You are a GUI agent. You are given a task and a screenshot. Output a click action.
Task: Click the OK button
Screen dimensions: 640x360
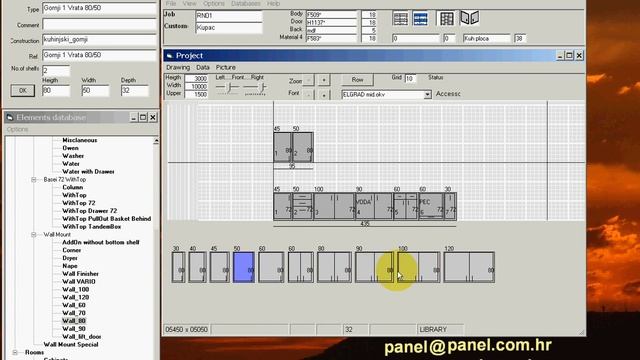pyautogui.click(x=22, y=90)
